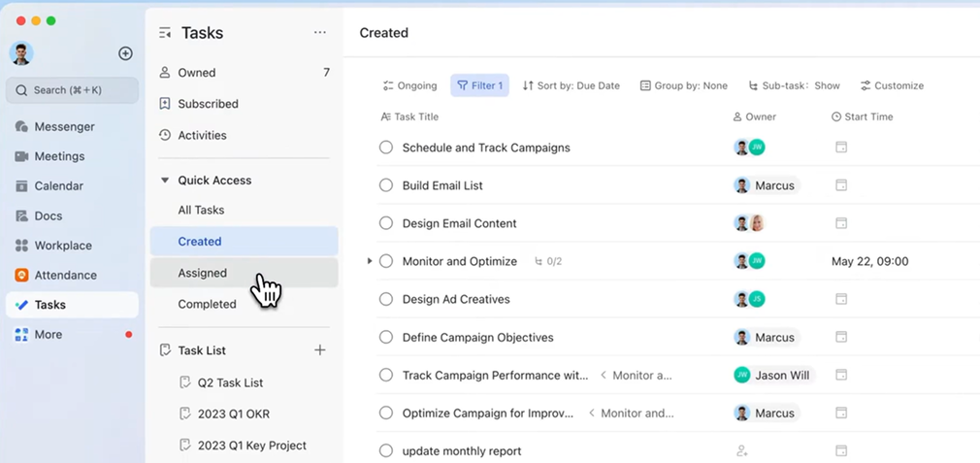
Task: Complete the Design Ad Creatives task
Action: click(386, 299)
